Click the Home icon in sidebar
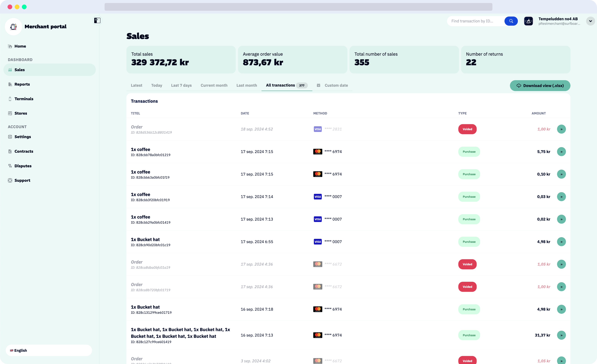 point(10,46)
